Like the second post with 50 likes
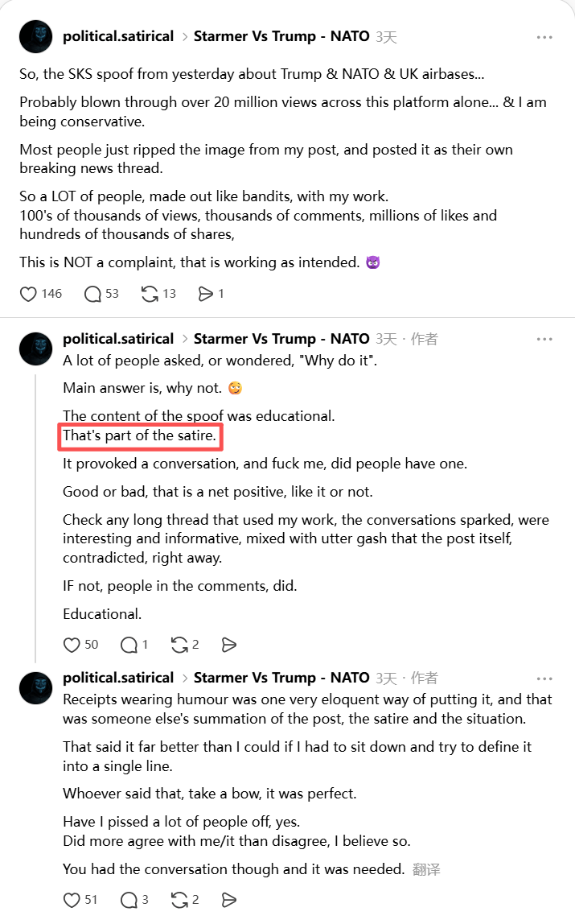 72,645
